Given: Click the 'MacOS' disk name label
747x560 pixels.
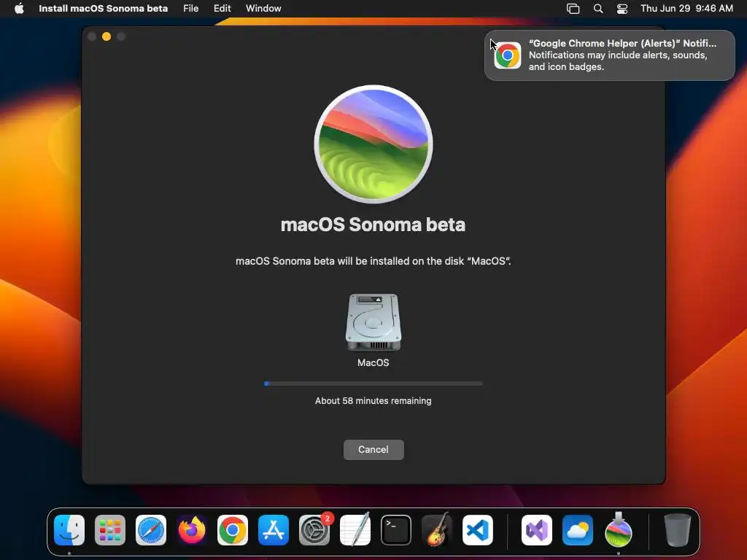Looking at the screenshot, I should [x=373, y=363].
